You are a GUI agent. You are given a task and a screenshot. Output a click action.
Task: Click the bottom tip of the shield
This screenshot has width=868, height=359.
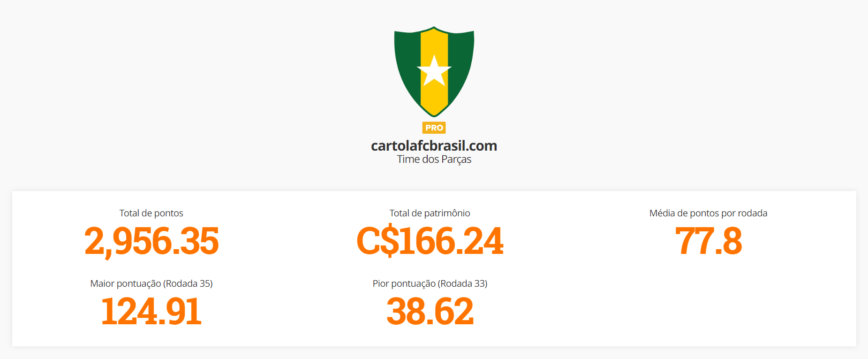[434, 114]
